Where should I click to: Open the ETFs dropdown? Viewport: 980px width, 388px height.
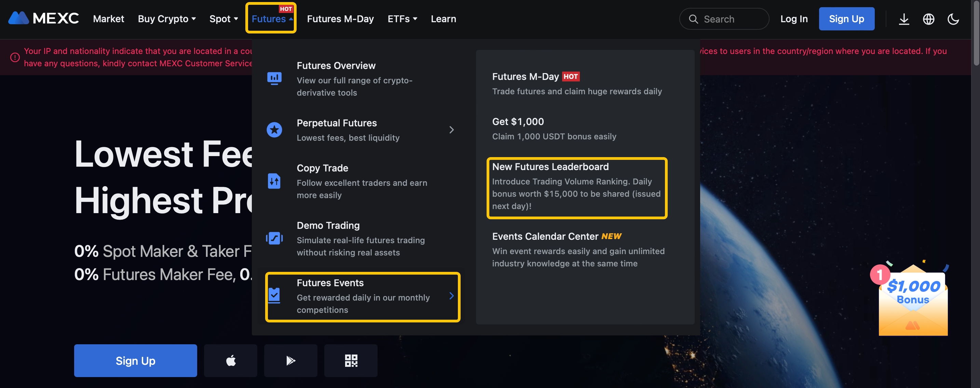(402, 19)
